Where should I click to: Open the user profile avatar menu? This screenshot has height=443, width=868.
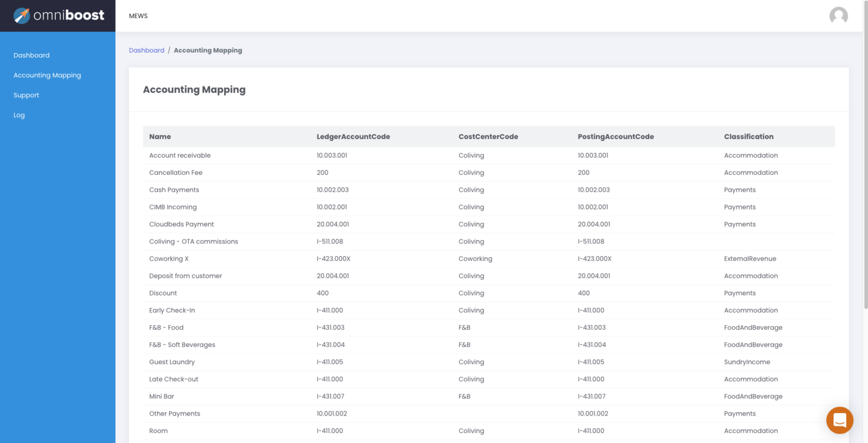[x=838, y=16]
